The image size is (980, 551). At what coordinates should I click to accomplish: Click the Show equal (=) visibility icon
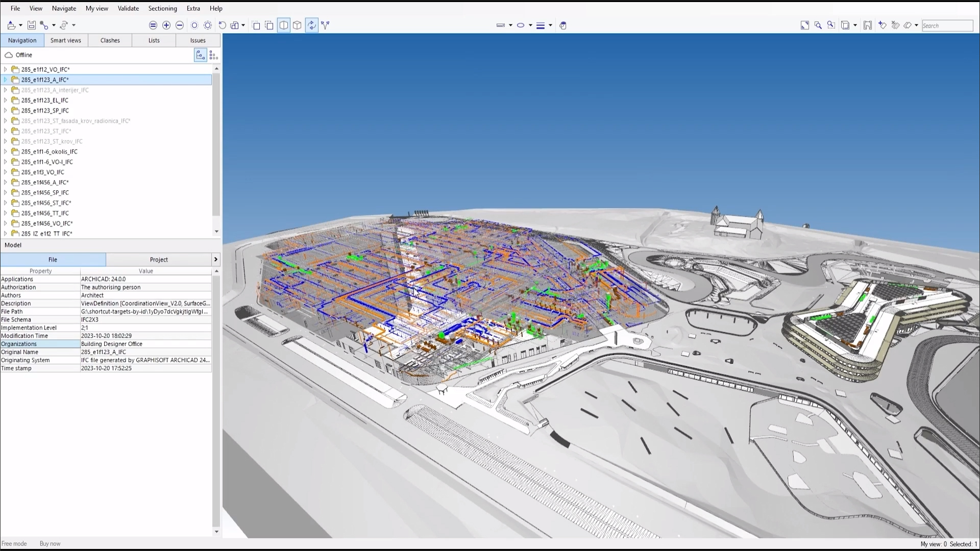[x=153, y=26]
